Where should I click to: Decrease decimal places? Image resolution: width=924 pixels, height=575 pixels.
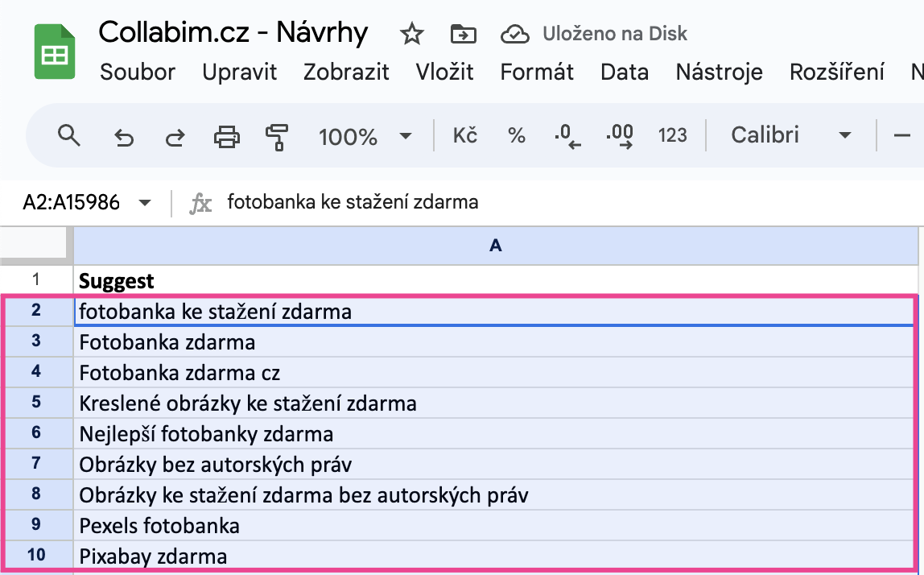point(567,136)
